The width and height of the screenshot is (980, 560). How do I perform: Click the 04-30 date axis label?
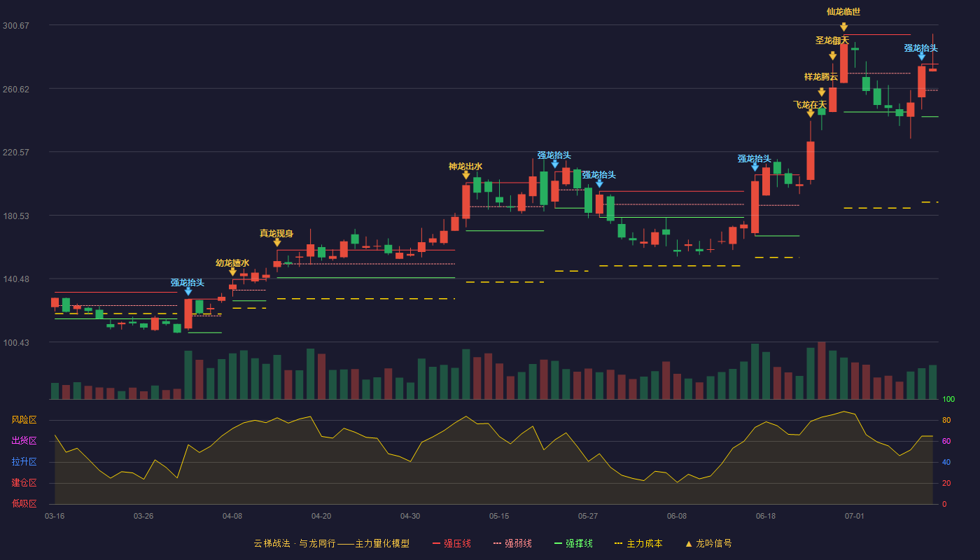(410, 516)
